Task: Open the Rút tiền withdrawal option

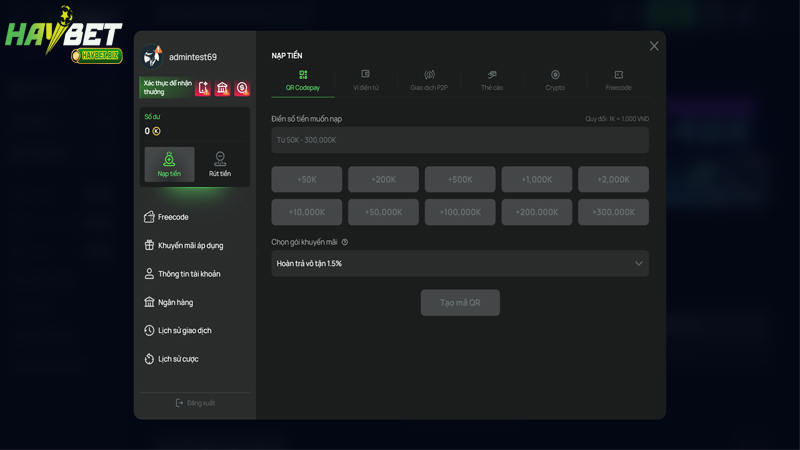Action: [x=220, y=164]
